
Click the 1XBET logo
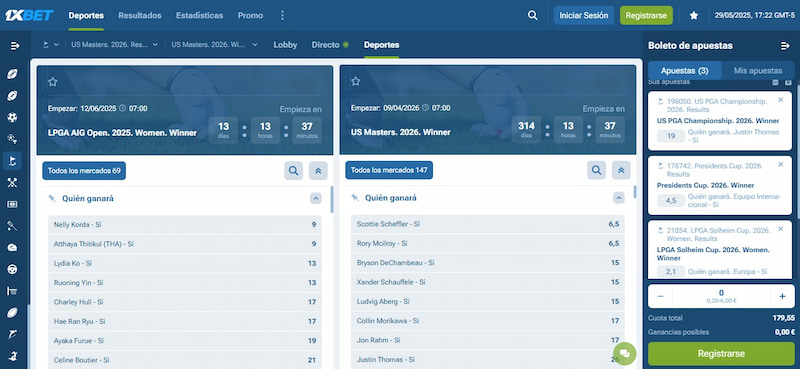click(x=29, y=15)
